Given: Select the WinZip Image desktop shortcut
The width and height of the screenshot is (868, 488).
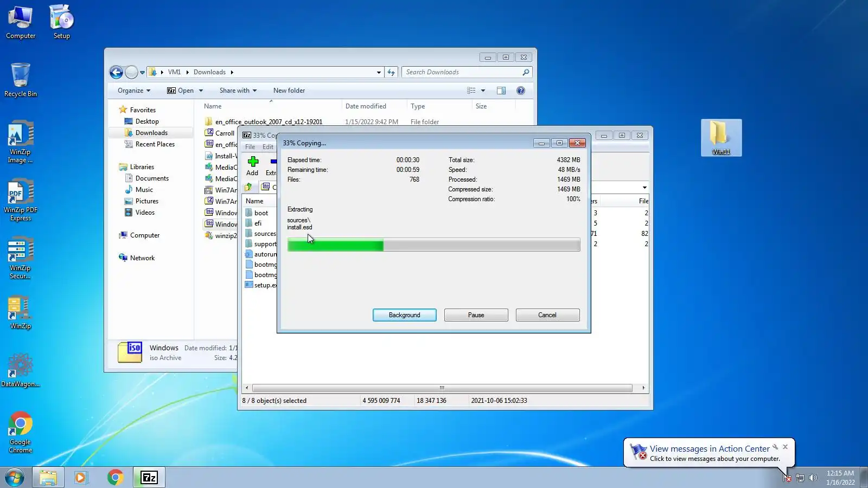Looking at the screenshot, I should click(x=21, y=142).
